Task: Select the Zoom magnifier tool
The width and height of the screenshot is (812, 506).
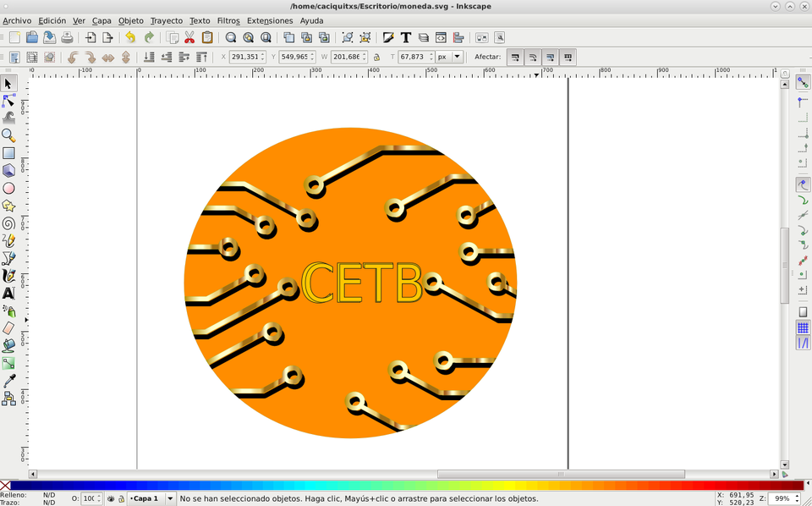Action: click(8, 135)
